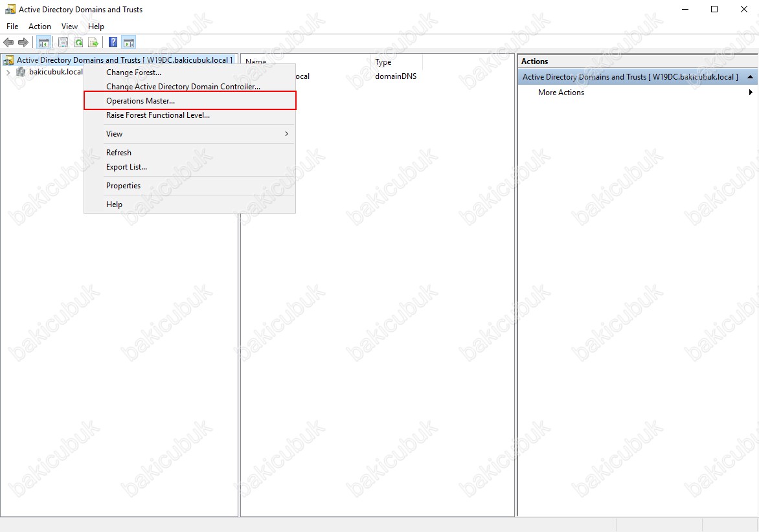Open Help via the blue question-mark icon
759x532 pixels.
(x=113, y=43)
